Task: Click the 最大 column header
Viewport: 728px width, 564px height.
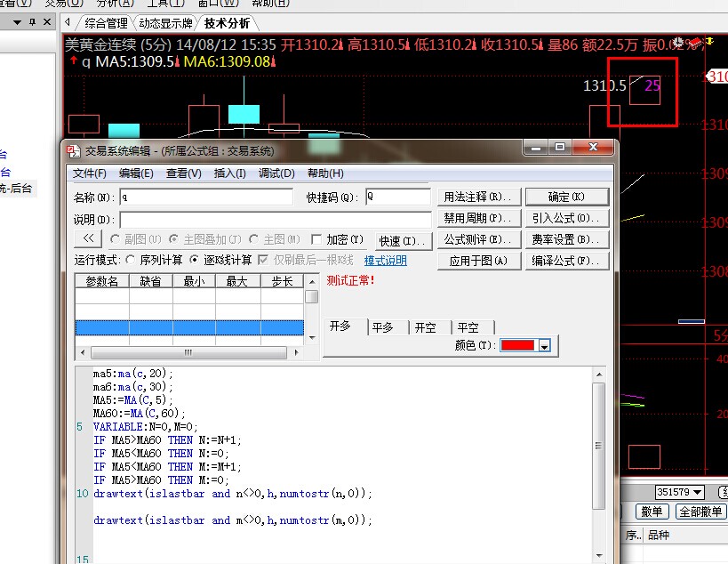Action: [237, 281]
